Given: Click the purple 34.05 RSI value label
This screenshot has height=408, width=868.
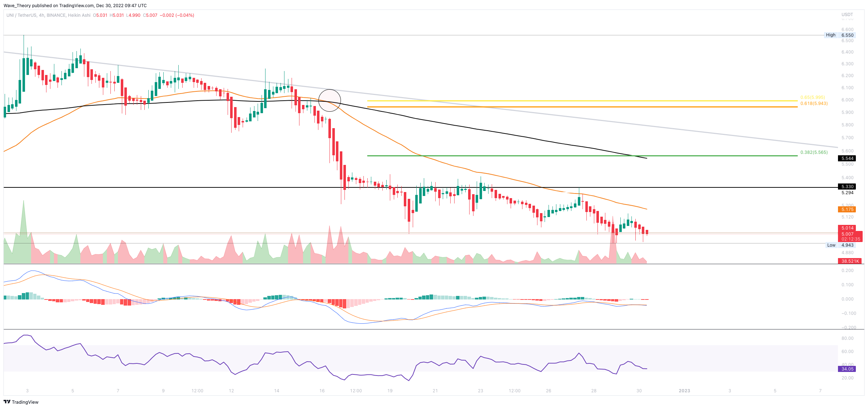Looking at the screenshot, I should pos(847,369).
